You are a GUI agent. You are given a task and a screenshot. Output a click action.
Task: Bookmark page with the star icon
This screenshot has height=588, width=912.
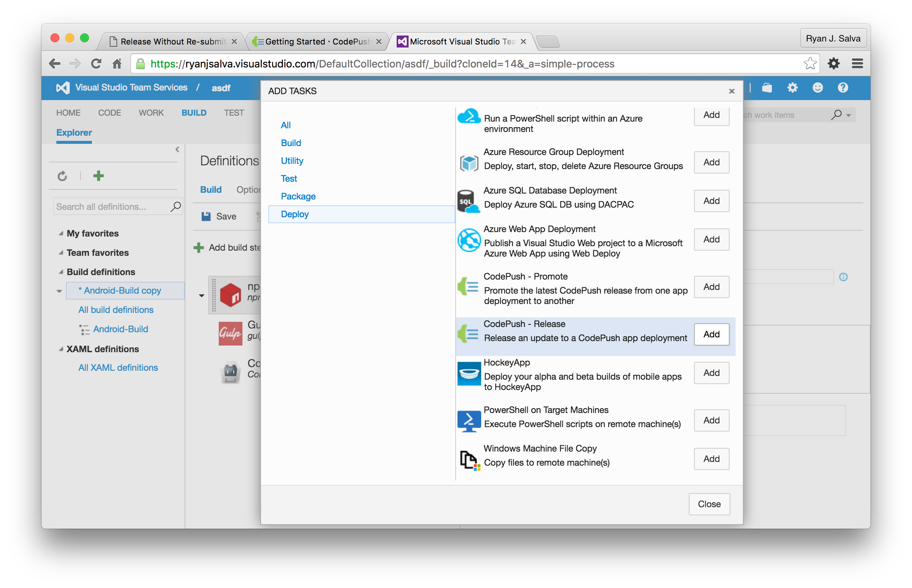point(810,64)
